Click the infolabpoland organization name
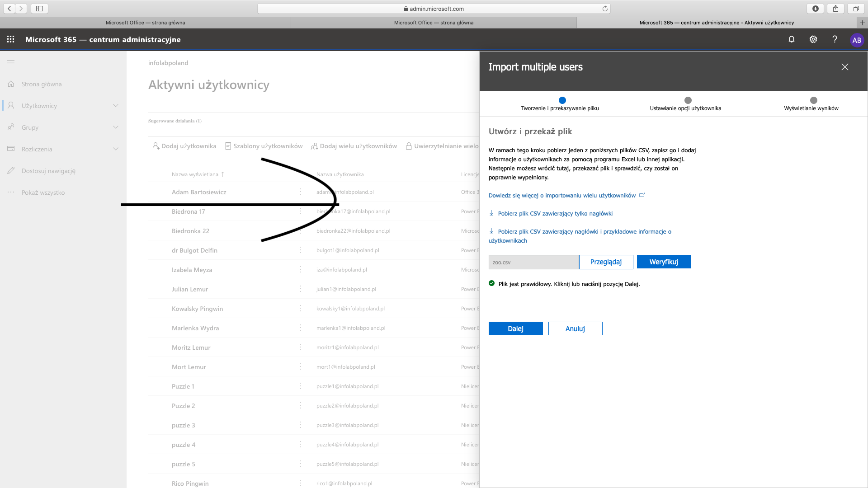Viewport: 868px width, 488px height. click(x=168, y=63)
